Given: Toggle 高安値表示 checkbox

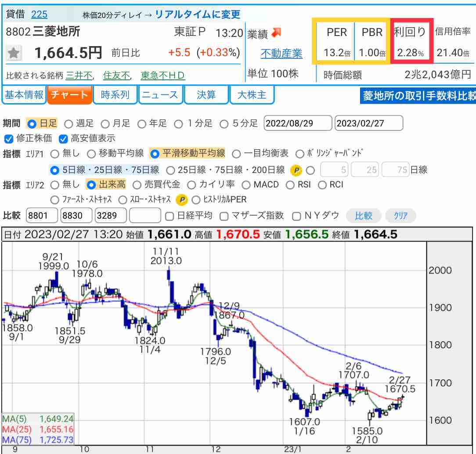Looking at the screenshot, I should pos(63,139).
